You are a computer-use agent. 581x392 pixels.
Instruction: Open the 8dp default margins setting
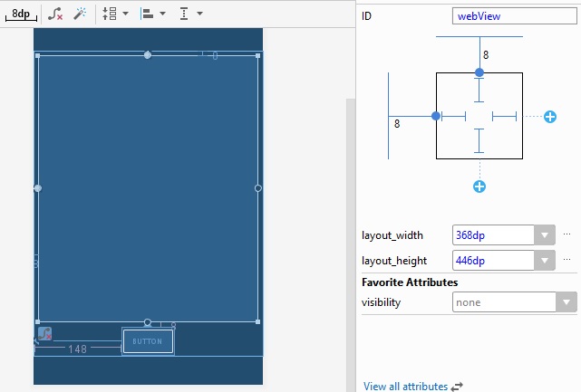20,14
